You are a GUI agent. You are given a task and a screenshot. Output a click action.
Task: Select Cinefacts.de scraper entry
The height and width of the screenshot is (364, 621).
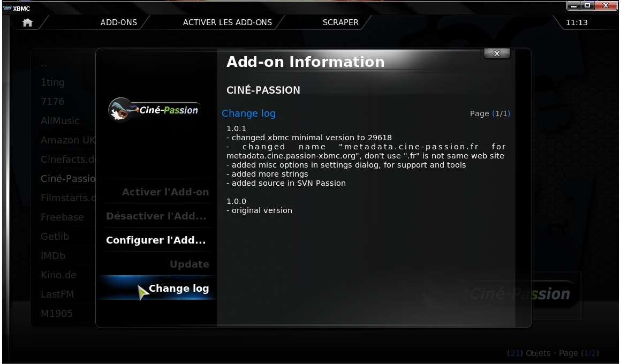68,159
